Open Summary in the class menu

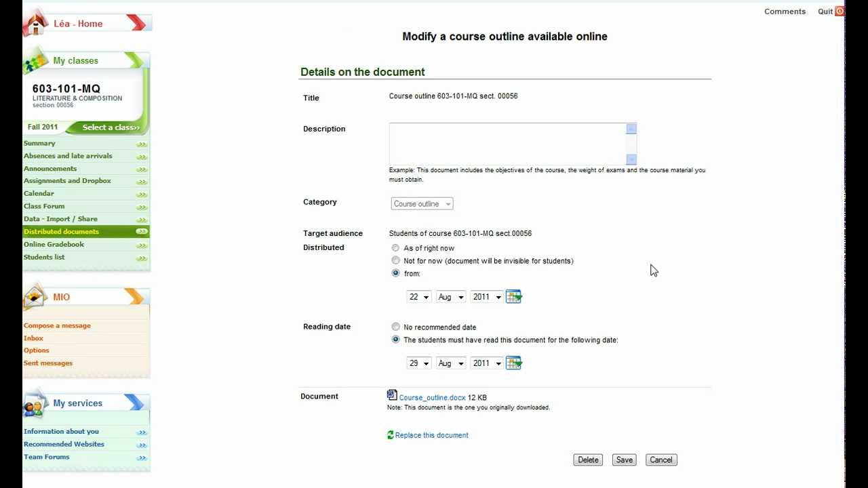coord(39,144)
